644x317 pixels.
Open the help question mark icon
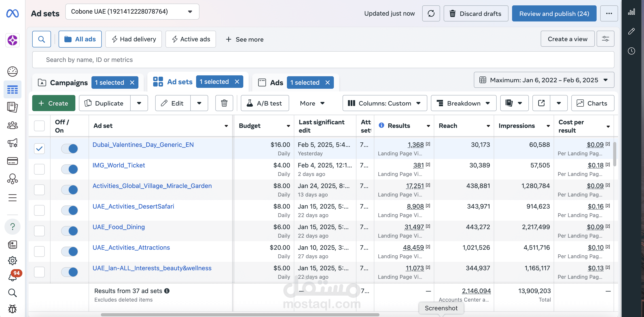click(x=13, y=227)
